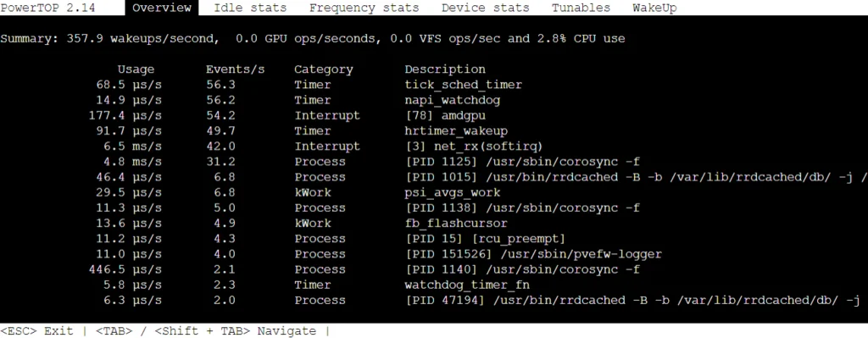Select the PID 1125 corosync process
The width and height of the screenshot is (868, 338).
tap(364, 162)
